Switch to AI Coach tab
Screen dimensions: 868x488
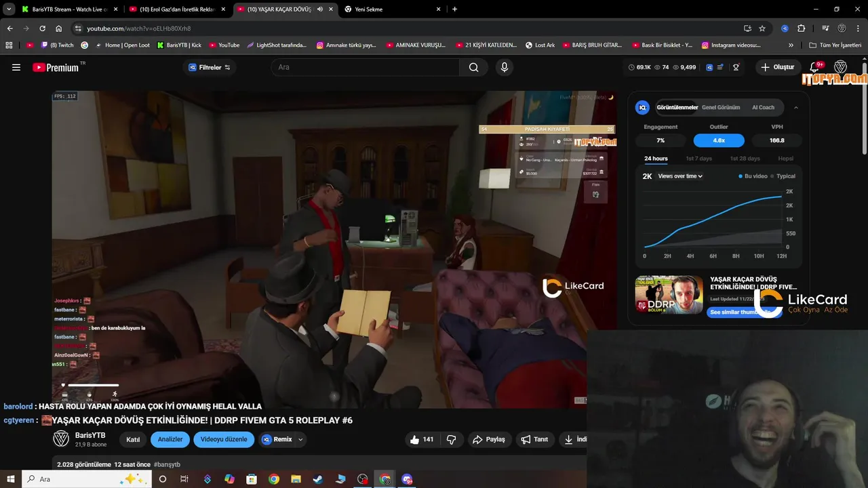pos(763,107)
